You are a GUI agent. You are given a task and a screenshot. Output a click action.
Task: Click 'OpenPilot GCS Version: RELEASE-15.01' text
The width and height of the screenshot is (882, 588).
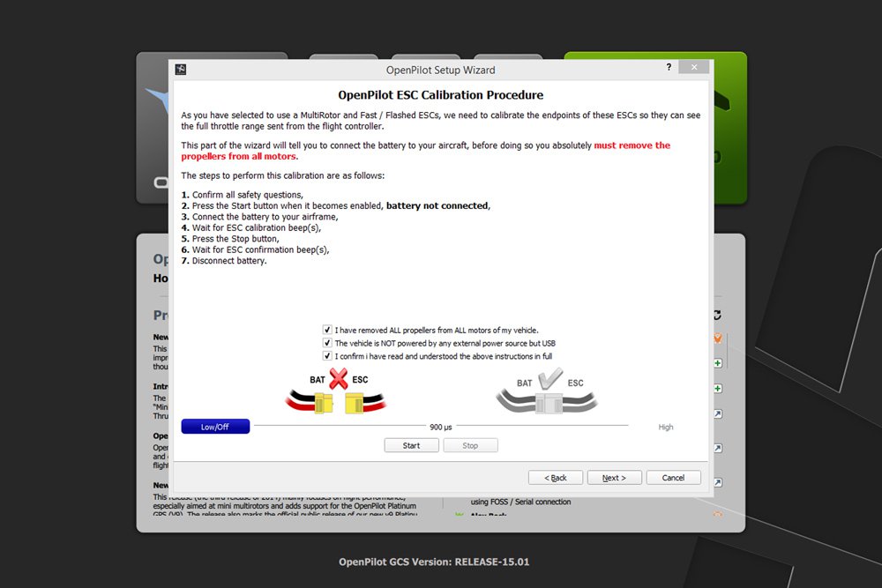tap(434, 562)
